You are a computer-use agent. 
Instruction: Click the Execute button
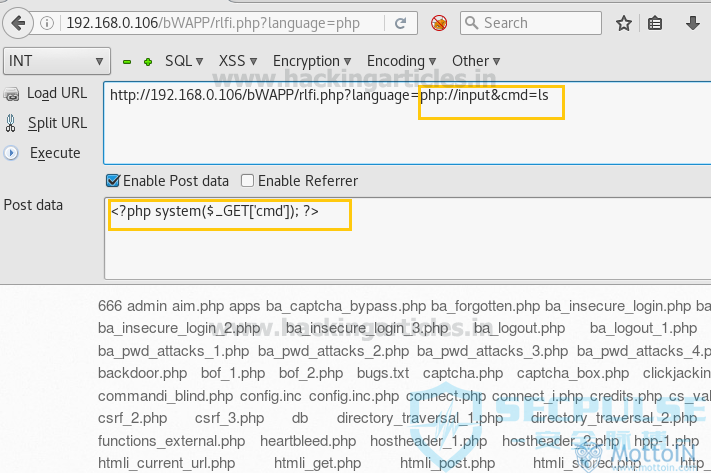pyautogui.click(x=55, y=153)
